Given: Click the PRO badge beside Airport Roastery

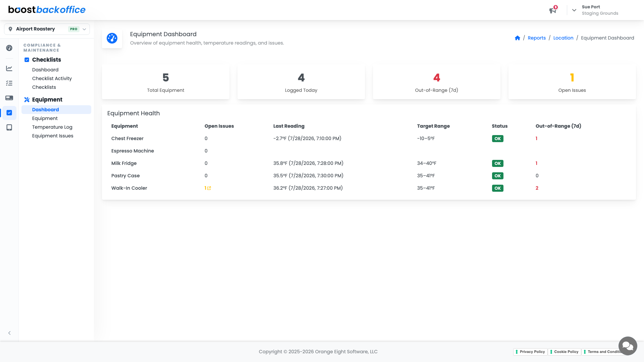Looking at the screenshot, I should (73, 29).
